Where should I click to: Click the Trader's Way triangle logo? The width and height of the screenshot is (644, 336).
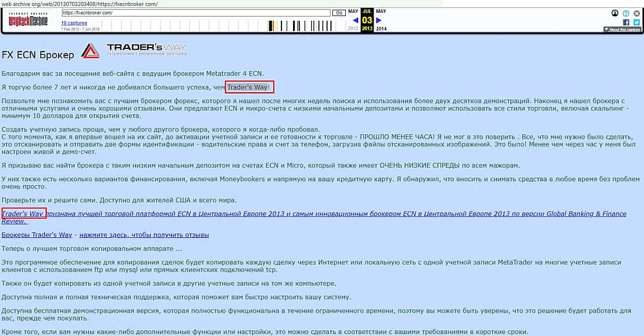(x=90, y=51)
